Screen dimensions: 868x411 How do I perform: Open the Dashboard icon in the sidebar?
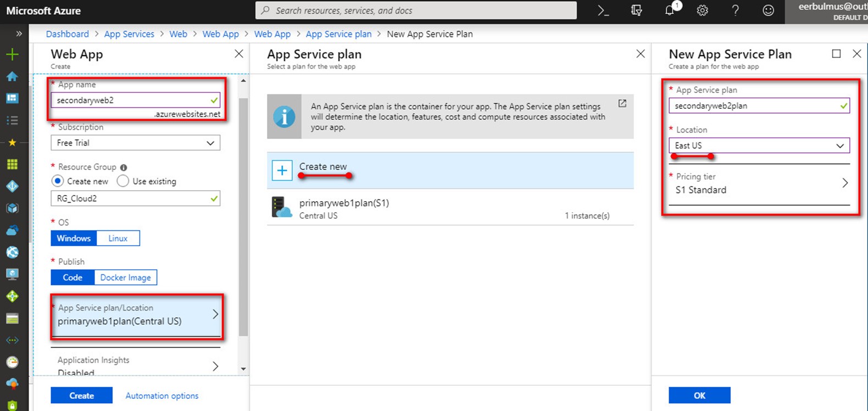pyautogui.click(x=12, y=98)
